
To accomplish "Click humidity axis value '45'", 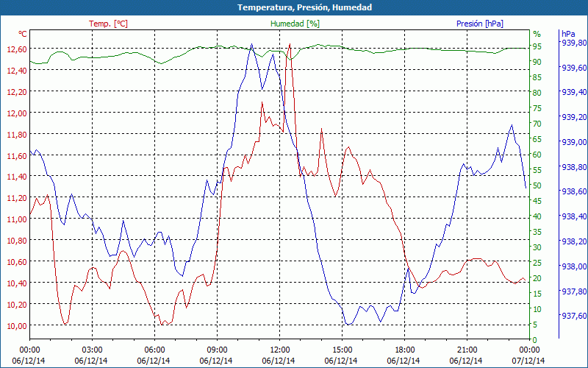I will point(537,201).
